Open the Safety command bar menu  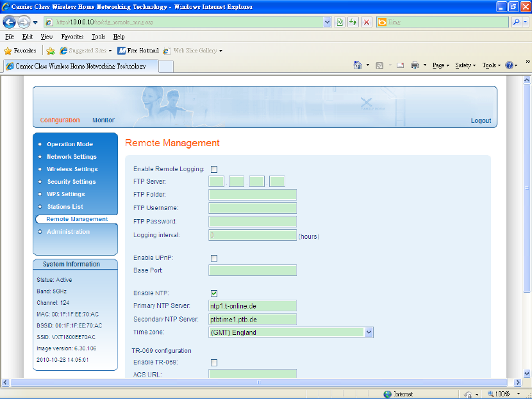click(x=465, y=65)
